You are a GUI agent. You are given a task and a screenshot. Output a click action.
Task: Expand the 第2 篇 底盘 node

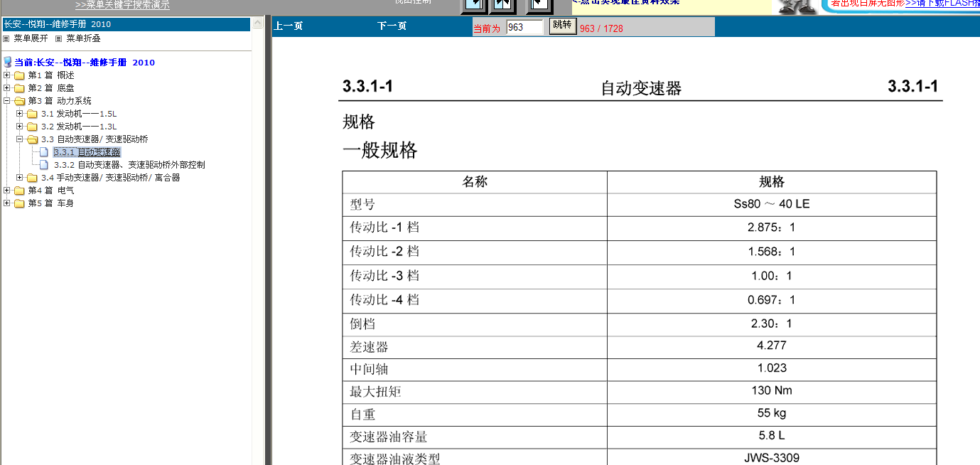pyautogui.click(x=7, y=88)
